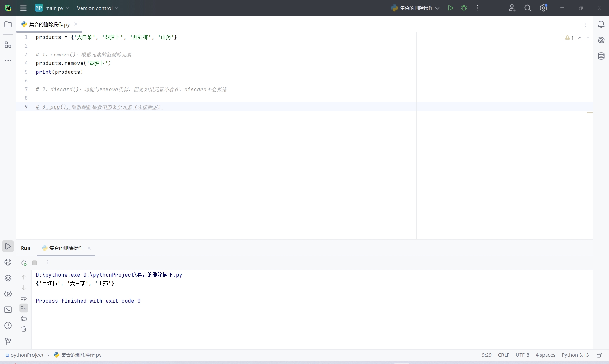
Task: Click the yellow warning stripe marker on scrollbar
Action: coord(589,113)
